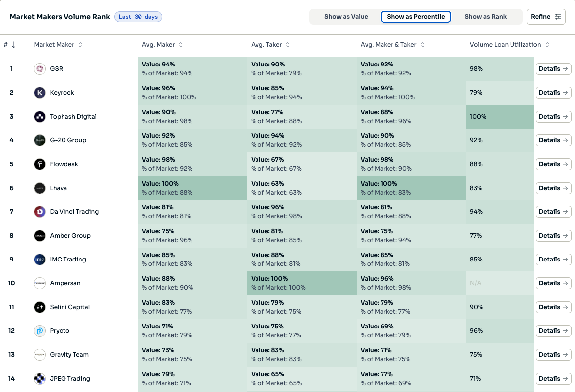Click Prycto's 96% loan utilization value

pyautogui.click(x=476, y=331)
